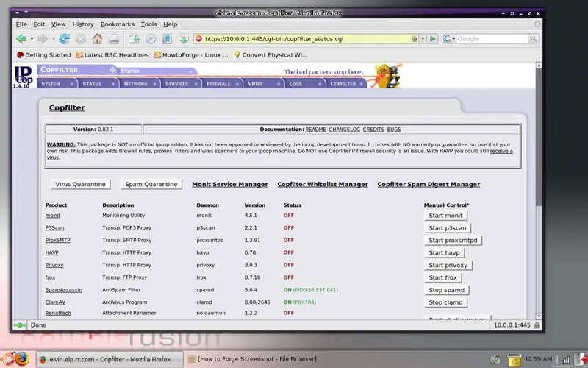Viewport: 588px width, 368px height.
Task: Open Monit Service Manager link
Action: [x=230, y=185]
